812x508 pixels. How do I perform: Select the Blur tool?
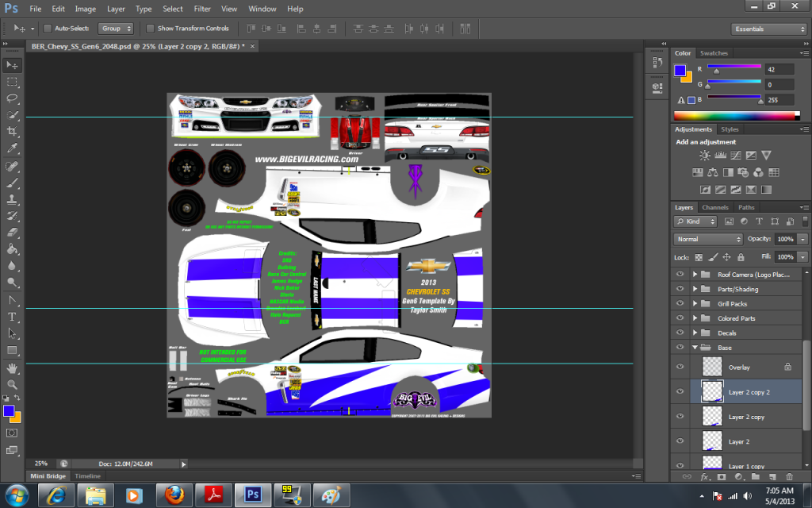coord(12,266)
